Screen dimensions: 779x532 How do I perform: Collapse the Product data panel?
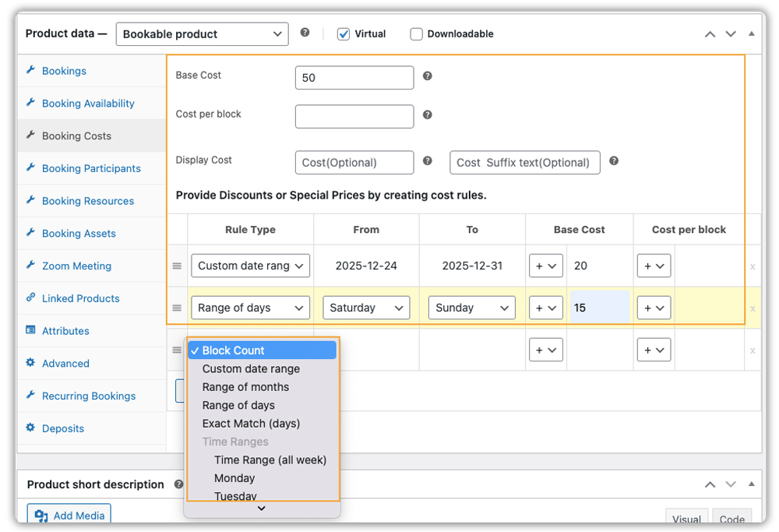point(751,33)
